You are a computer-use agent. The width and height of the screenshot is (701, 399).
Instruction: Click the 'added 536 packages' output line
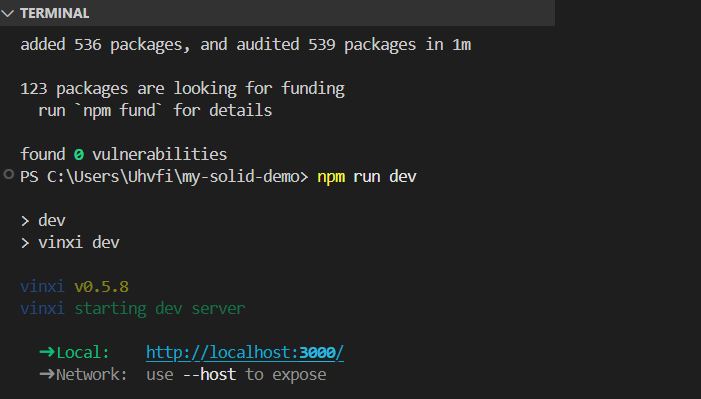[245, 45]
